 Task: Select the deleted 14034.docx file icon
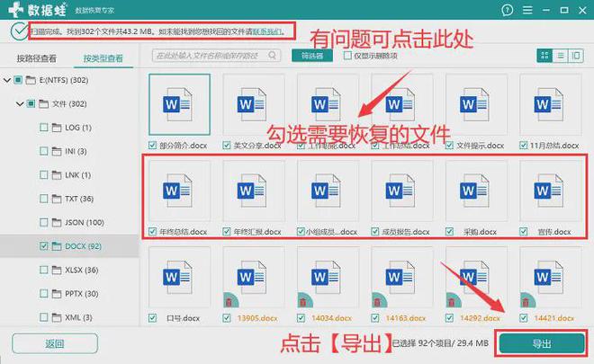coord(326,277)
